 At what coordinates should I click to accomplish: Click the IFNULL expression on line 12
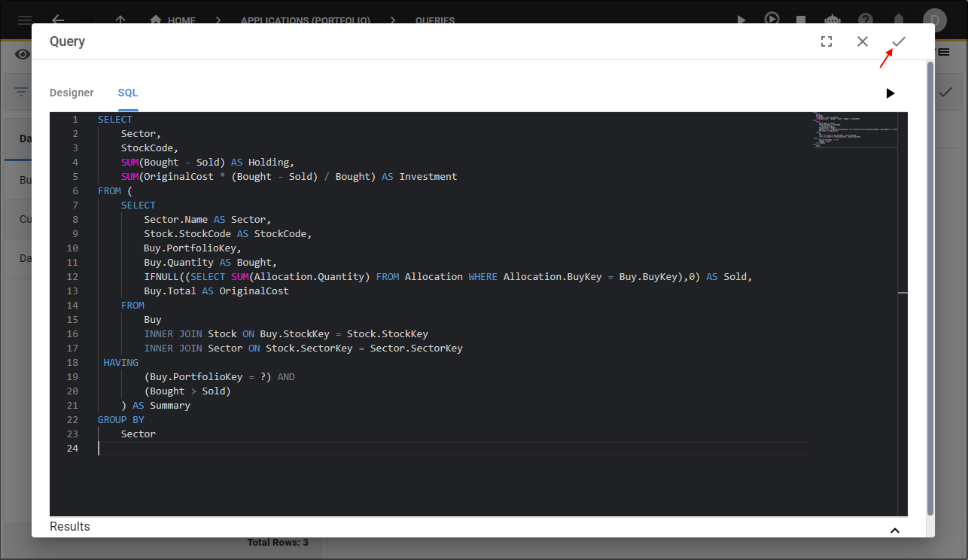point(448,277)
